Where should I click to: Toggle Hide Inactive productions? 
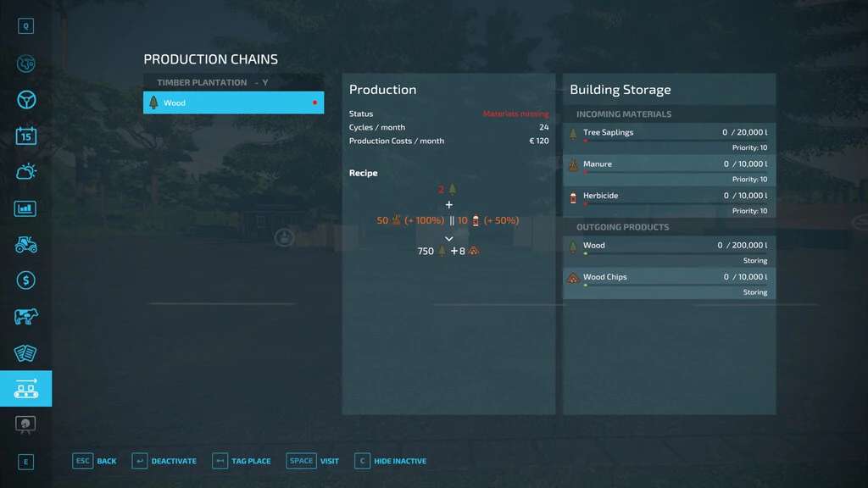391,461
